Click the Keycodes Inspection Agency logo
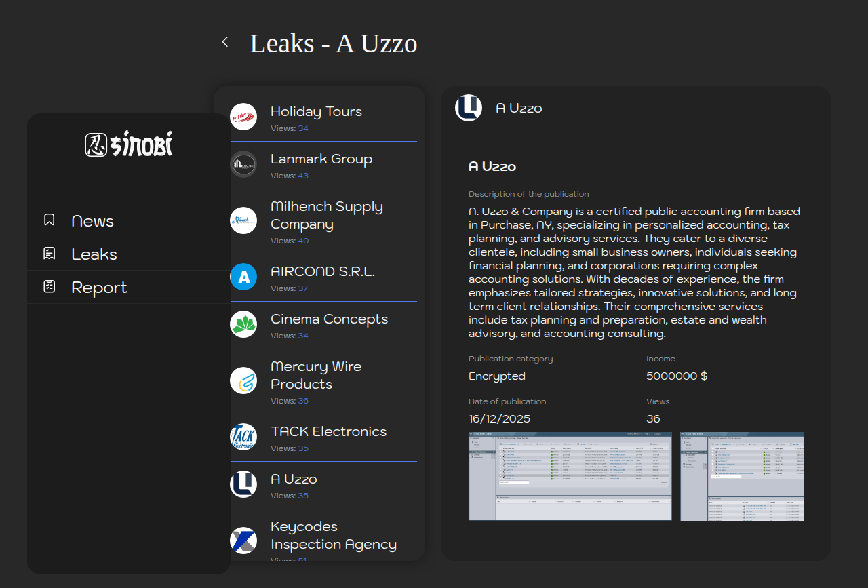 [243, 541]
